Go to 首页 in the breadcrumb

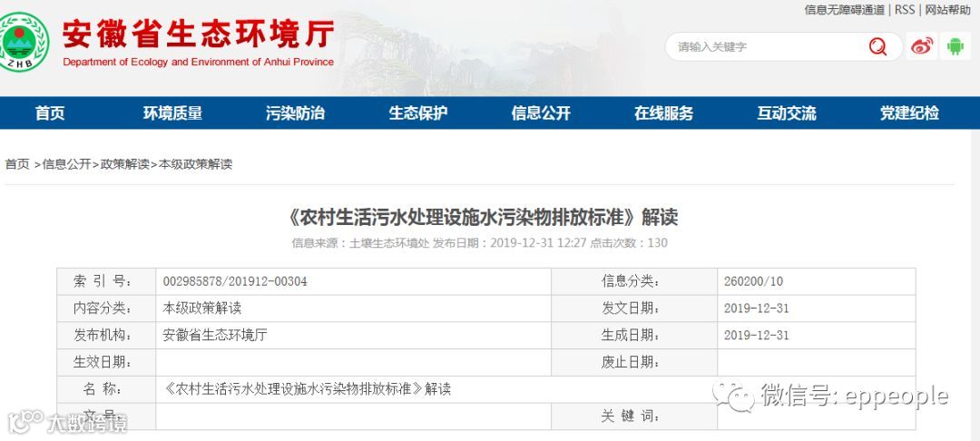click(x=17, y=164)
